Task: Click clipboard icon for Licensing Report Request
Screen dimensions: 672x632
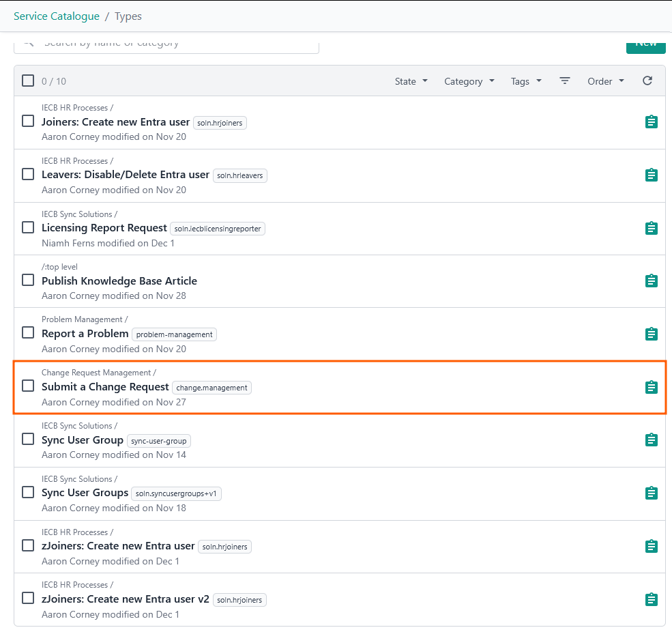Action: (652, 228)
